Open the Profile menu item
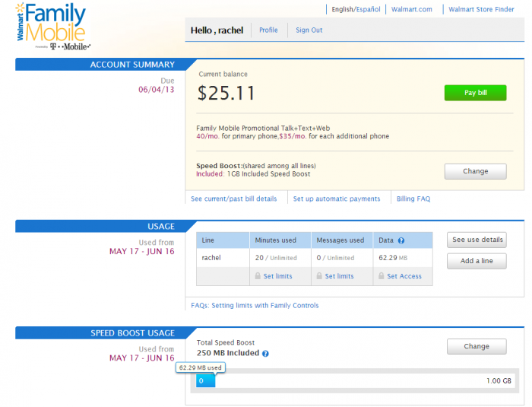The height and width of the screenshot is (407, 532). [x=268, y=30]
